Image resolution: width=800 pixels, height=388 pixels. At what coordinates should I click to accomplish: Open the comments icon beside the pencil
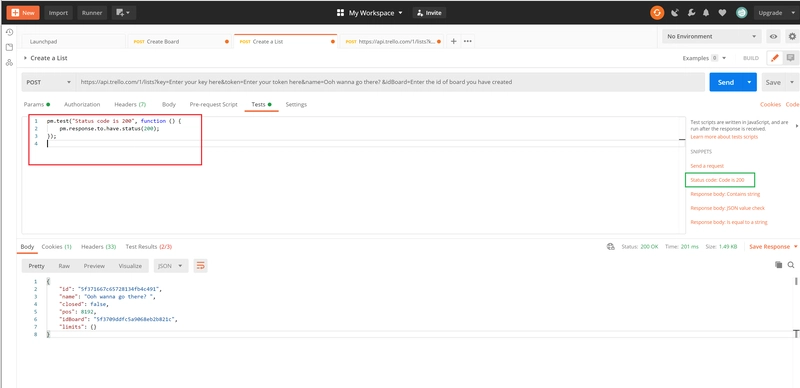click(x=790, y=58)
